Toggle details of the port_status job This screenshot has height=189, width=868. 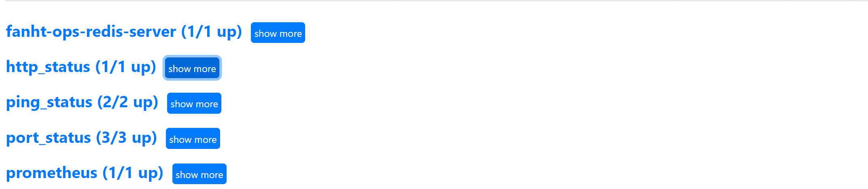tap(193, 139)
